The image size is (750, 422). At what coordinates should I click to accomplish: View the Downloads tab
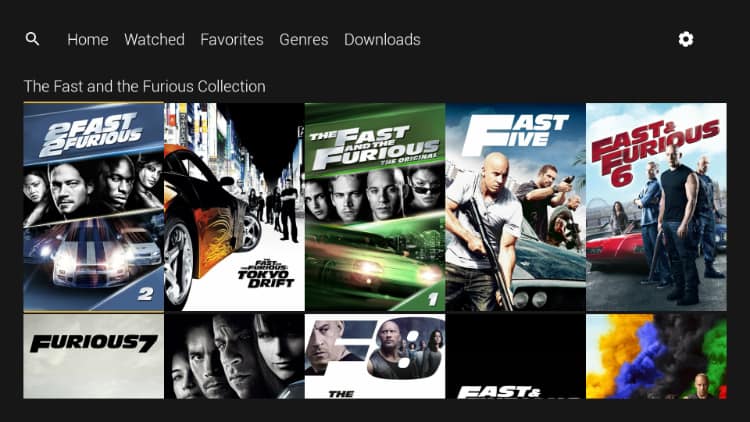383,39
